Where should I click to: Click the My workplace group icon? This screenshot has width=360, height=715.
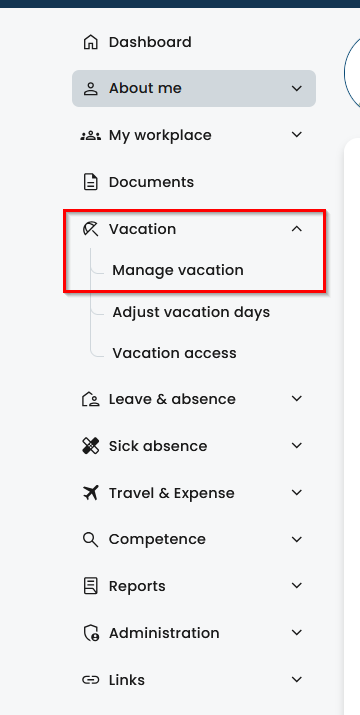(x=90, y=135)
